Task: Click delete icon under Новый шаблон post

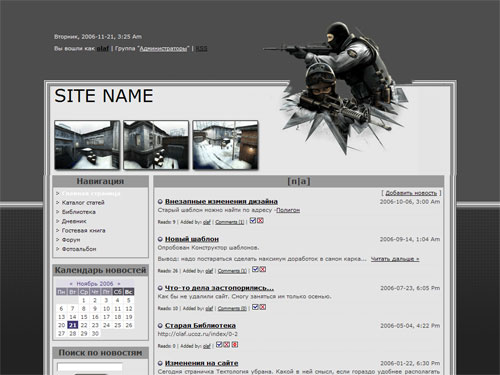Action: click(x=263, y=269)
